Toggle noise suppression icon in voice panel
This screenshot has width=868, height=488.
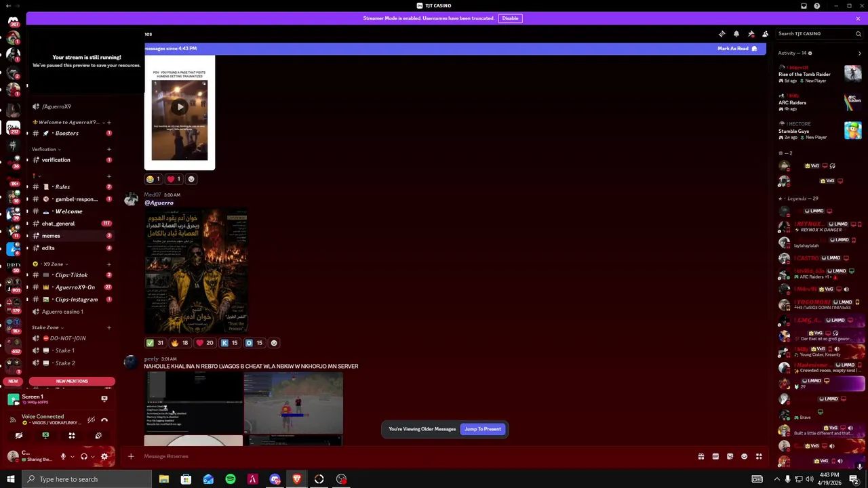(x=92, y=420)
